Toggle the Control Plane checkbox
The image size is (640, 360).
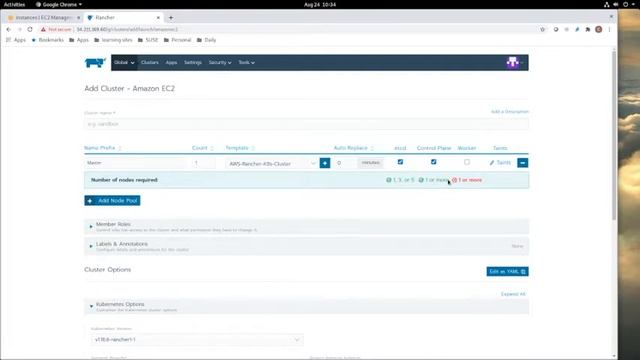(433, 162)
